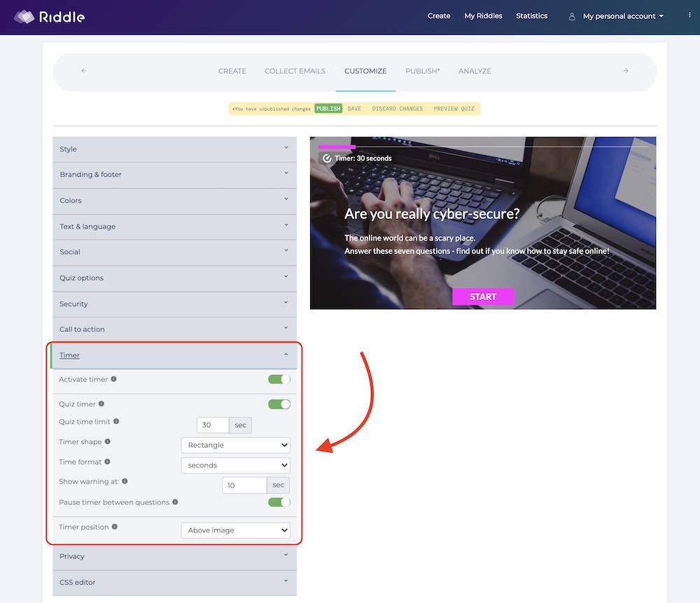Expand the Style section
The width and height of the screenshot is (700, 603).
(x=174, y=149)
